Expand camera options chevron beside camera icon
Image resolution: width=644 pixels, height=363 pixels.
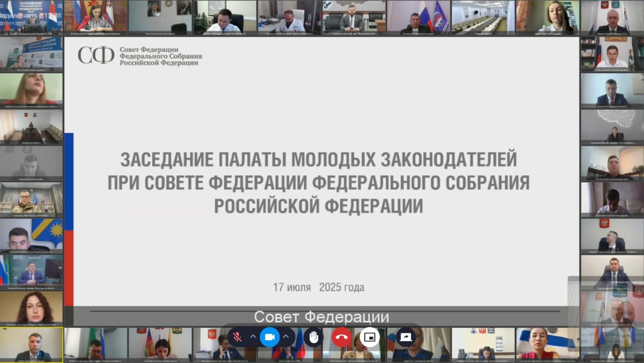(286, 337)
